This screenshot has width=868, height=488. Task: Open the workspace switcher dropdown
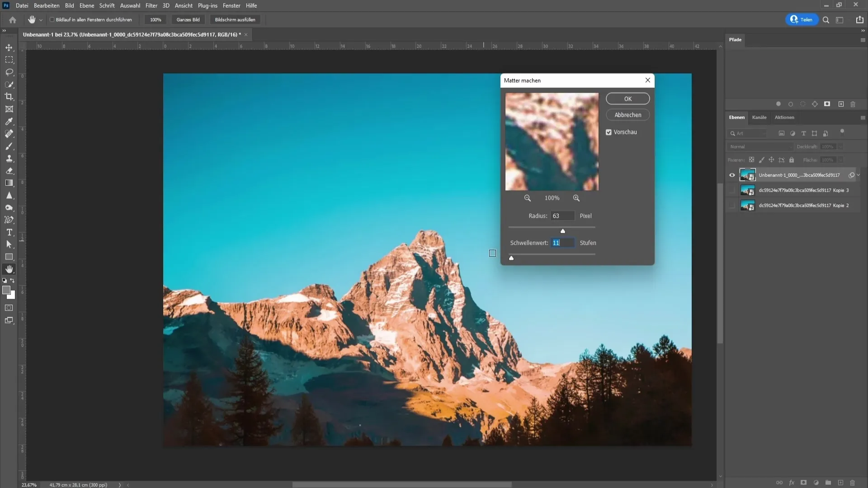[x=840, y=20]
